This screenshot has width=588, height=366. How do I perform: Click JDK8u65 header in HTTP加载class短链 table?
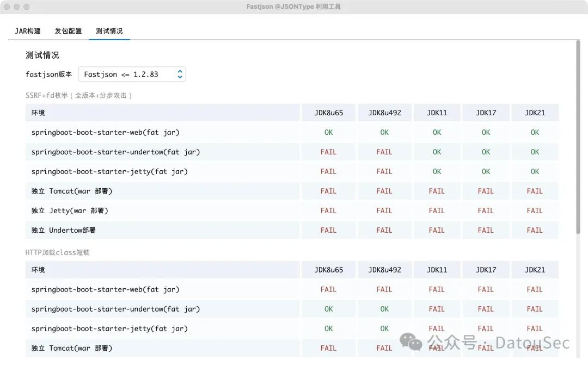(328, 270)
